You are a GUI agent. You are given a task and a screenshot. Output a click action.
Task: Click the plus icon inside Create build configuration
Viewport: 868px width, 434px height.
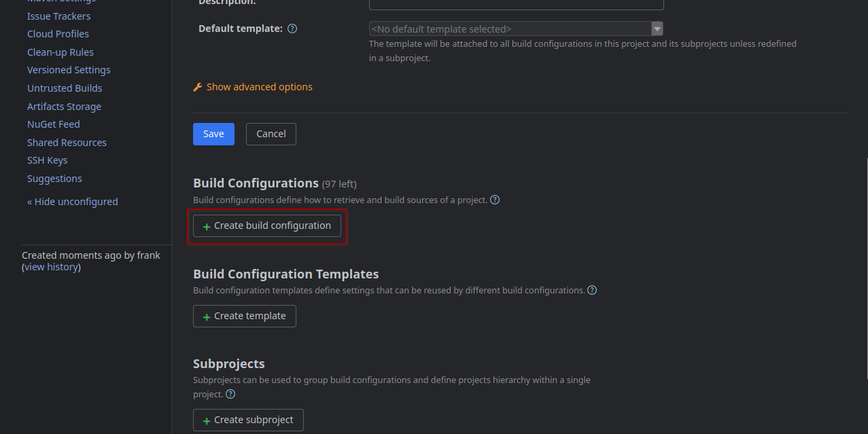coord(205,225)
